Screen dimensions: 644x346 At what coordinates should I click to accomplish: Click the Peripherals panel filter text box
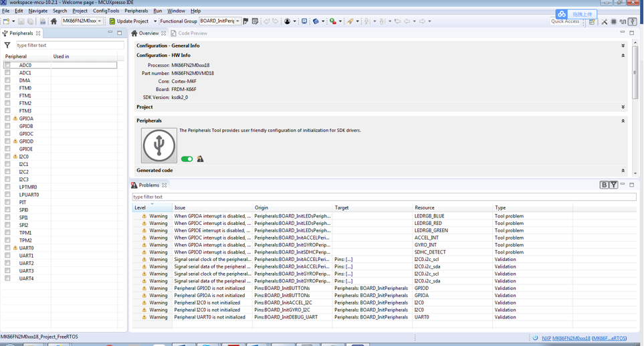pos(70,46)
